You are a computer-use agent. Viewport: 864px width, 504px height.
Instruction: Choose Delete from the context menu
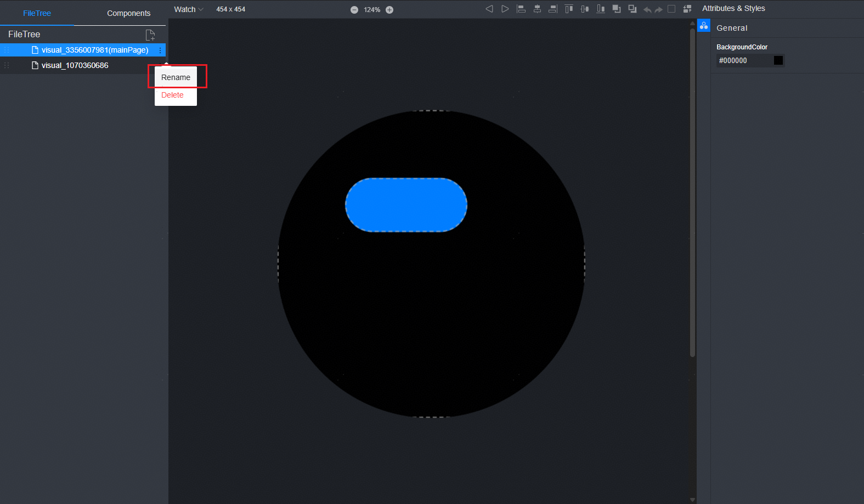point(172,95)
